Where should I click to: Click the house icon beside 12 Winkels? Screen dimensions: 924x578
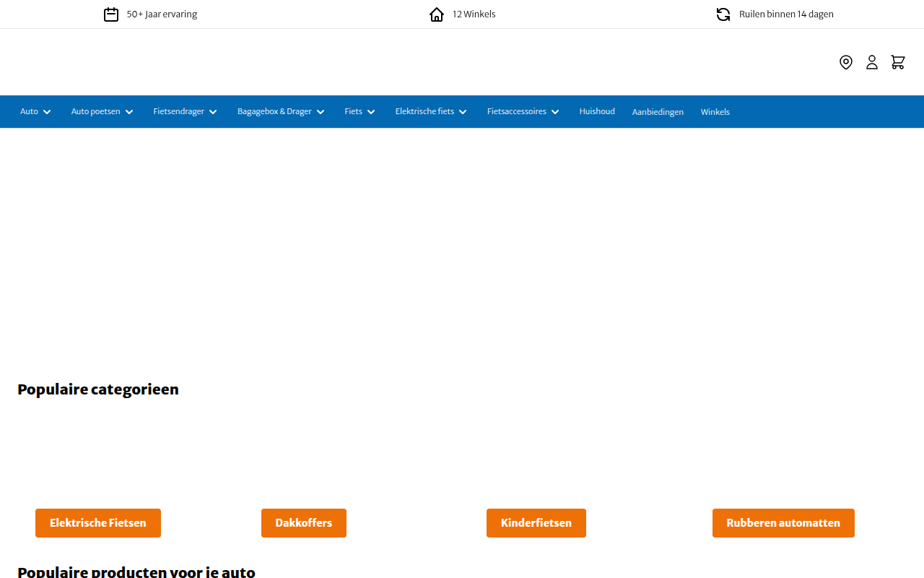pyautogui.click(x=437, y=14)
